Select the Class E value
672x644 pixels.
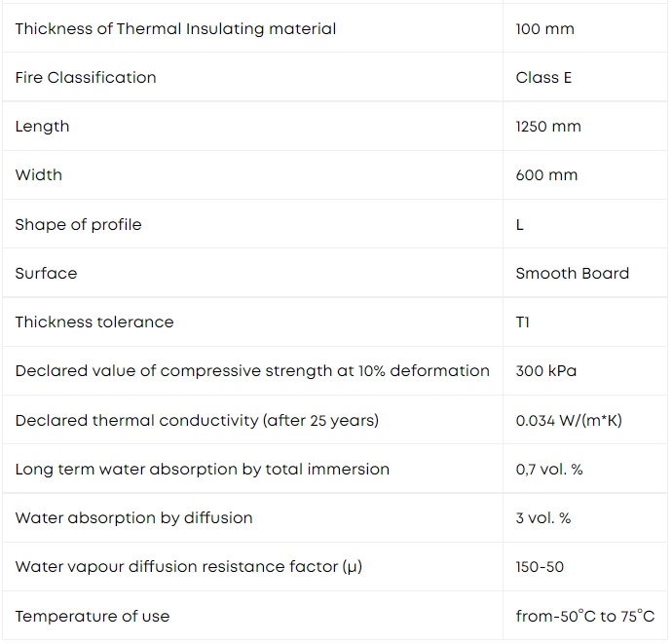[x=543, y=78]
